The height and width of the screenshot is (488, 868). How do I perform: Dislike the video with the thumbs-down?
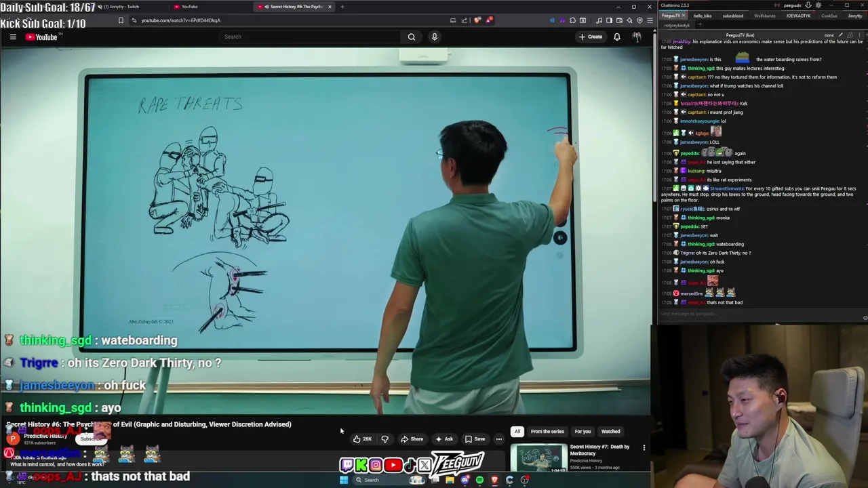pos(384,439)
